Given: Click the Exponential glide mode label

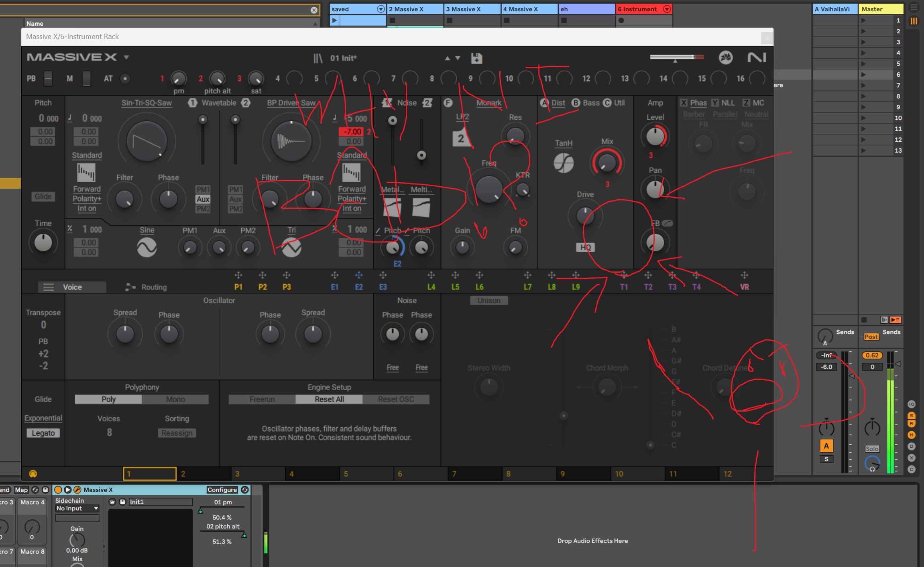Looking at the screenshot, I should (x=43, y=418).
